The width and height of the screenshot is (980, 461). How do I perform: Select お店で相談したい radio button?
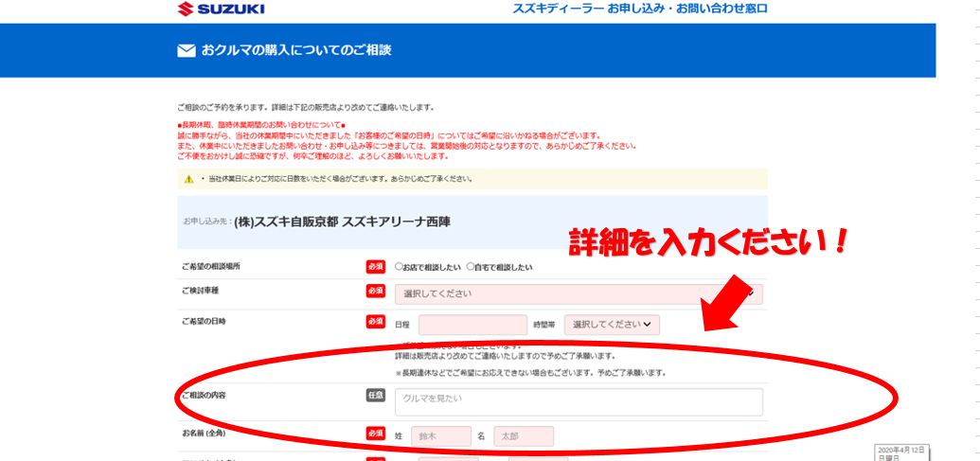click(399, 267)
